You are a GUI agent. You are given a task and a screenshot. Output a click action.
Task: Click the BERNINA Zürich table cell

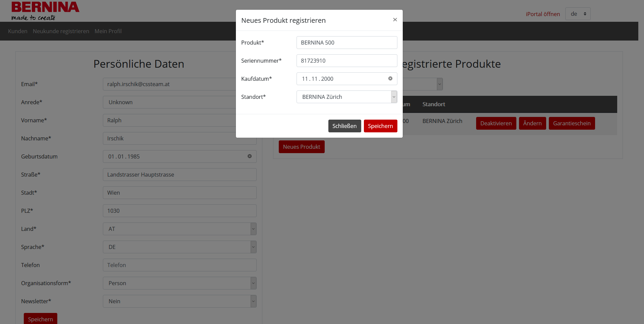tap(442, 121)
